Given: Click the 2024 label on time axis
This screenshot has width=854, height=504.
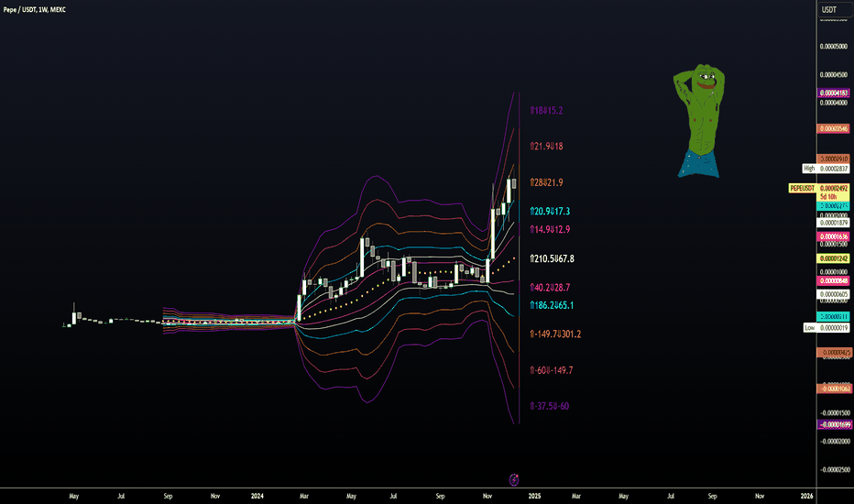Looking at the screenshot, I should (257, 496).
